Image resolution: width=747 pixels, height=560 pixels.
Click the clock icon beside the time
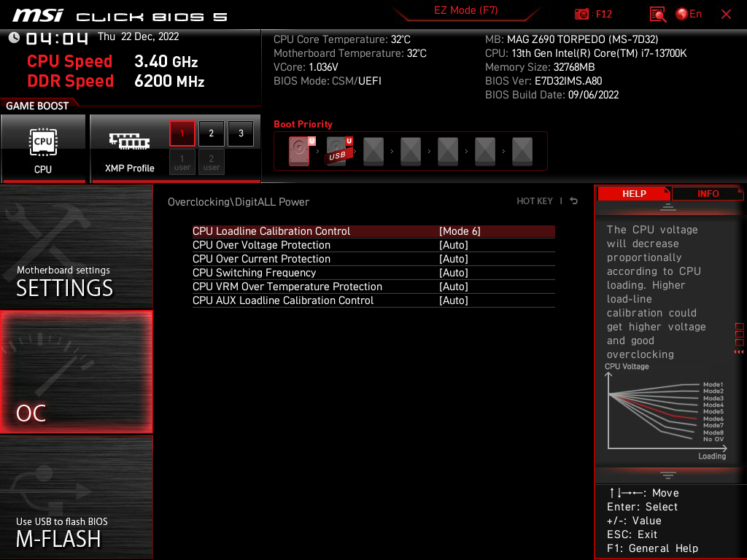[15, 37]
